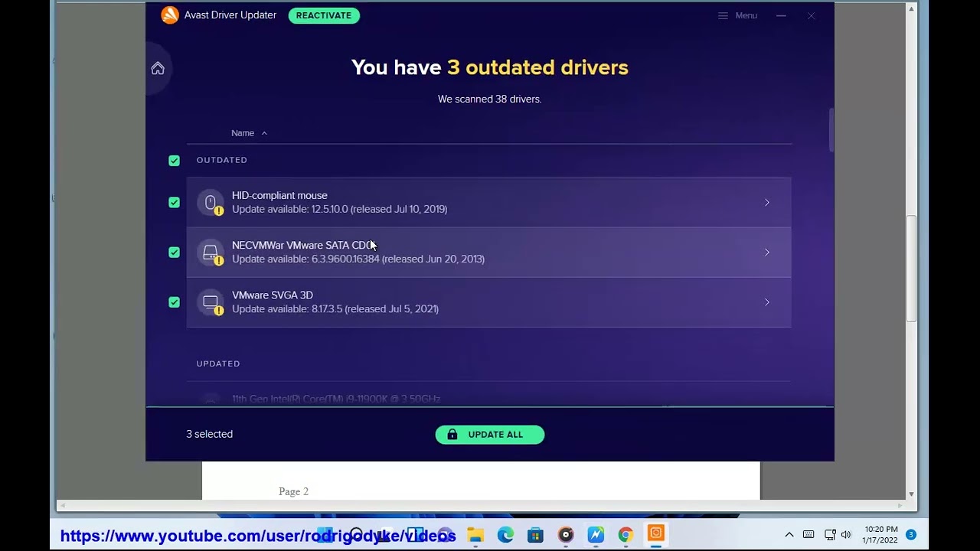Open Google Chrome from the taskbar

(x=626, y=535)
